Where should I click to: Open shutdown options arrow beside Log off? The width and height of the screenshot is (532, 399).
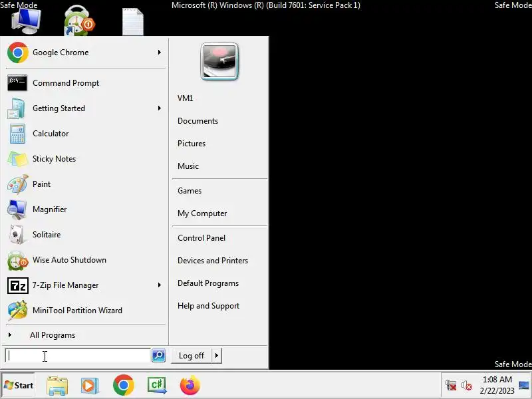click(217, 356)
